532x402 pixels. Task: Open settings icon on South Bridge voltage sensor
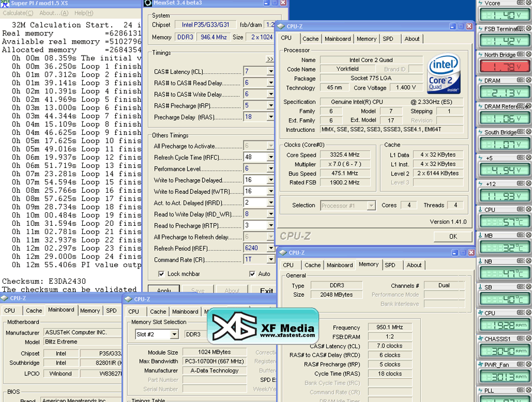tap(521, 132)
